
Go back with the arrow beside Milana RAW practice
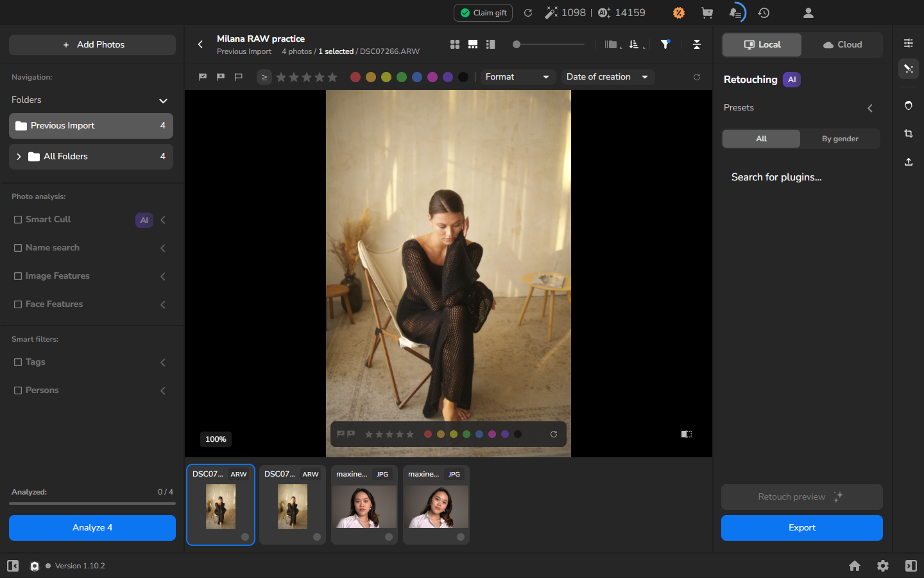tap(200, 44)
